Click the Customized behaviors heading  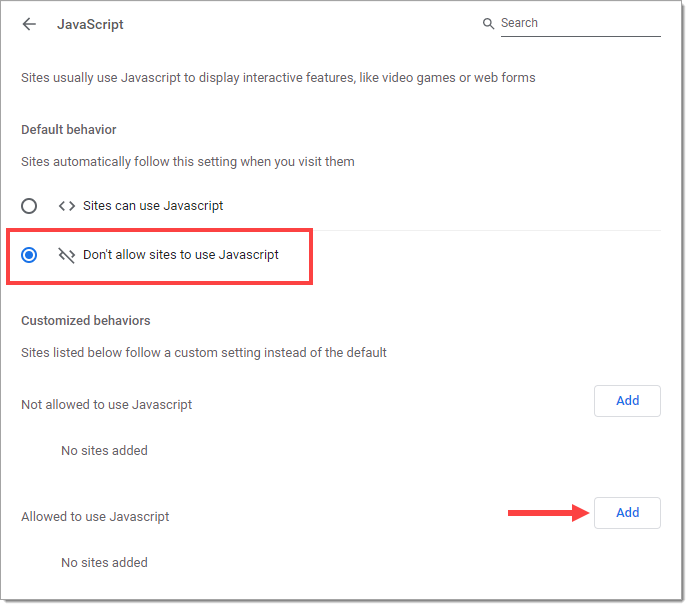coord(86,321)
